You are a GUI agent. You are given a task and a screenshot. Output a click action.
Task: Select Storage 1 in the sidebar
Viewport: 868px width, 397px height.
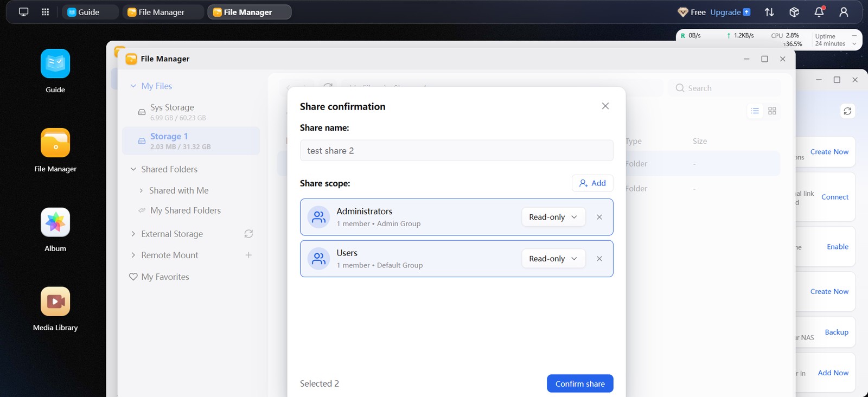(x=191, y=141)
